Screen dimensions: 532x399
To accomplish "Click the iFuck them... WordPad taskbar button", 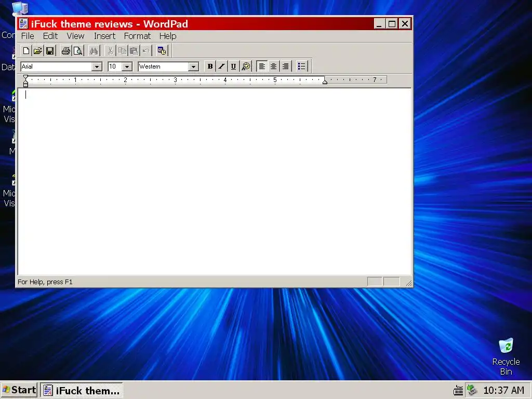I will pyautogui.click(x=82, y=390).
